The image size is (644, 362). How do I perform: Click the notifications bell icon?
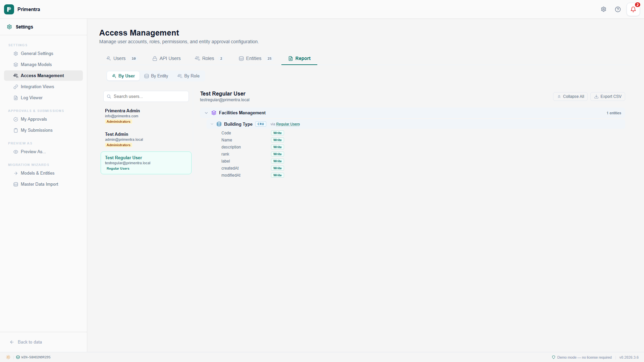click(x=633, y=9)
